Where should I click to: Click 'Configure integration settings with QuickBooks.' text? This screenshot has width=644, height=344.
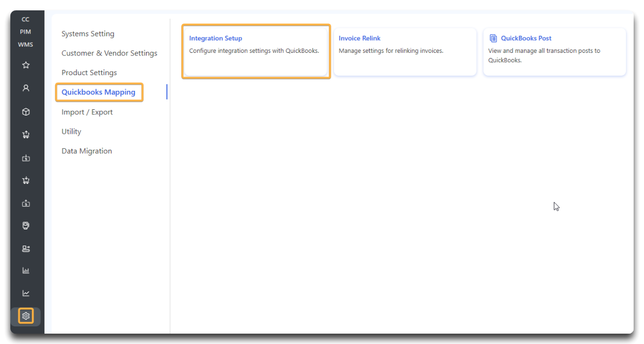coord(254,51)
